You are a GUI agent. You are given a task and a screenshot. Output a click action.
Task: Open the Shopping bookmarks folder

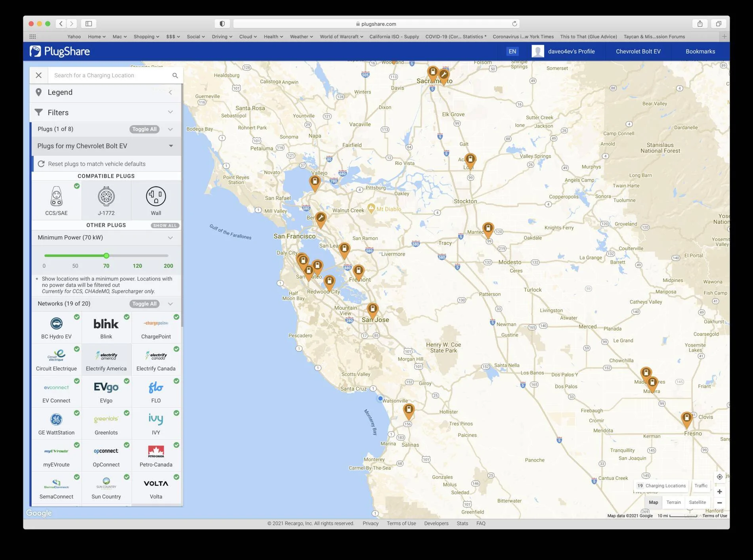pos(146,36)
